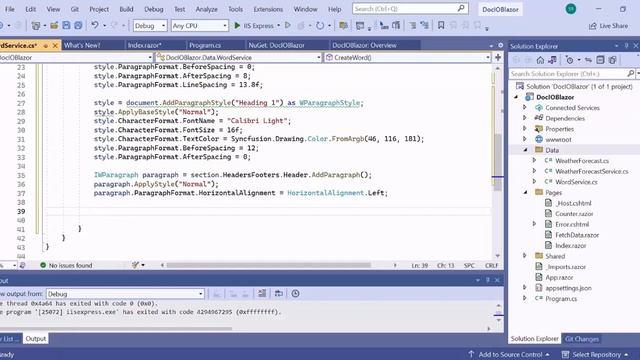Image resolution: width=640 pixels, height=360 pixels.
Task: Open the Extensions menu
Action: [x=268, y=9]
